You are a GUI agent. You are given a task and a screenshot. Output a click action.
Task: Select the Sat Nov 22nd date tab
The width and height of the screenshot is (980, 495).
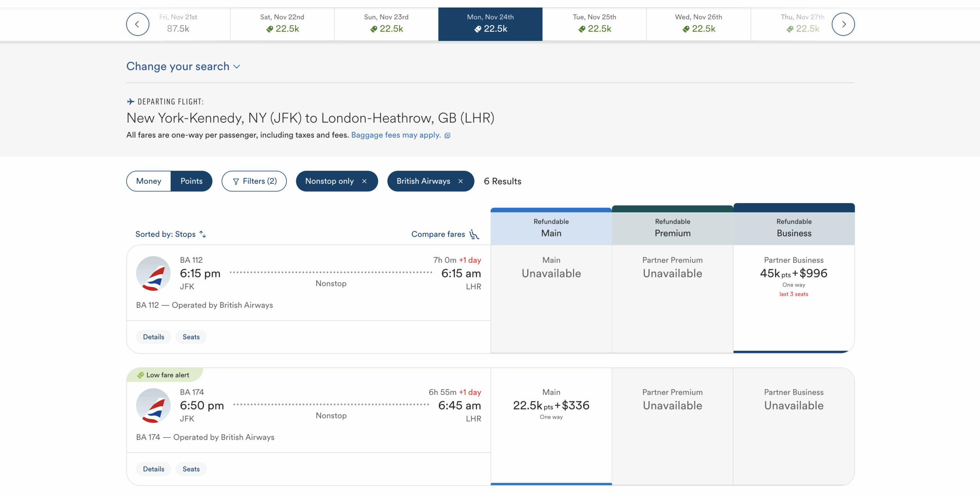(x=282, y=24)
